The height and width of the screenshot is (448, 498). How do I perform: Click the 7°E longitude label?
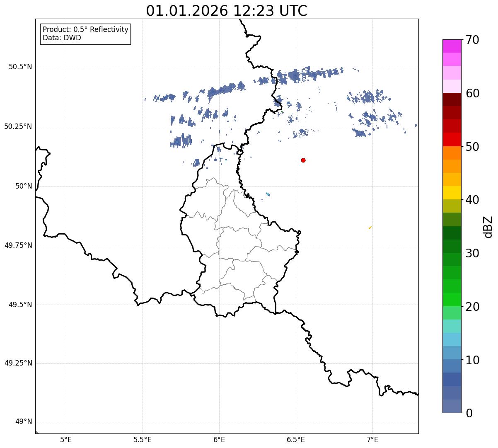[372, 439]
